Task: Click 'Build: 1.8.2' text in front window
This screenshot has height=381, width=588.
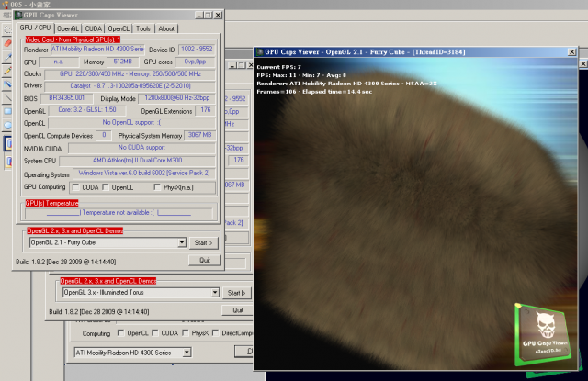Action: 65,262
